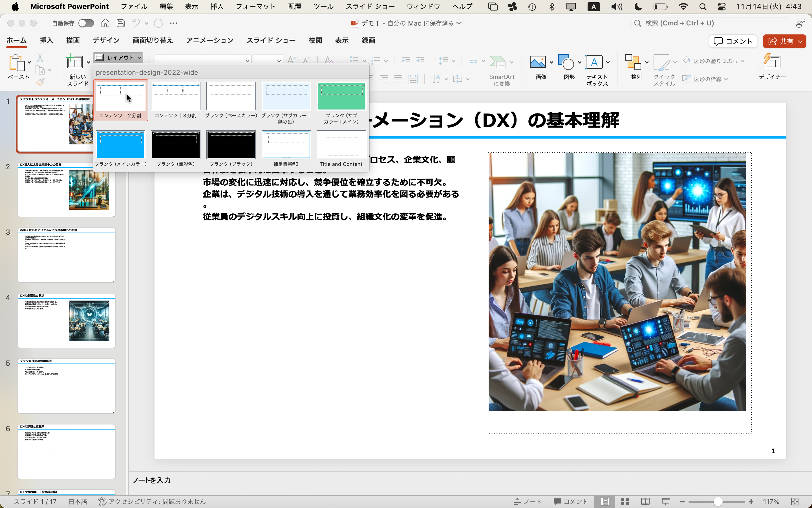812x508 pixels.
Task: Click the search field
Action: (x=709, y=23)
